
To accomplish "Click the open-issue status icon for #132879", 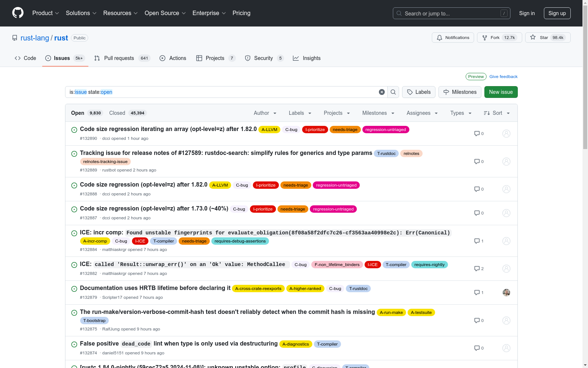I will tap(74, 289).
